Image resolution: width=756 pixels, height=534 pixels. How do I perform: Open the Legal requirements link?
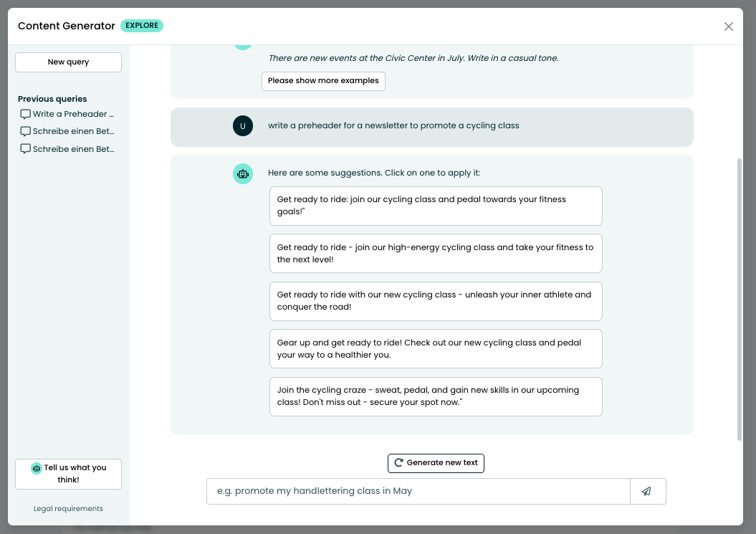click(68, 509)
